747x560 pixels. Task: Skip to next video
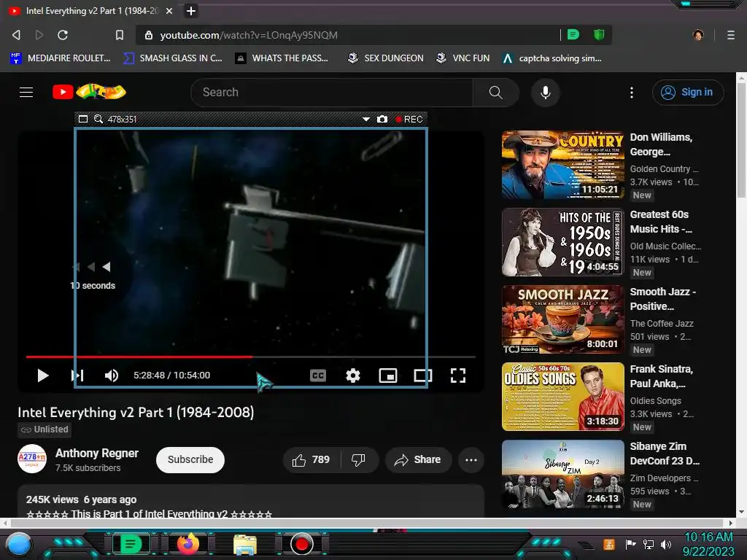tap(77, 376)
